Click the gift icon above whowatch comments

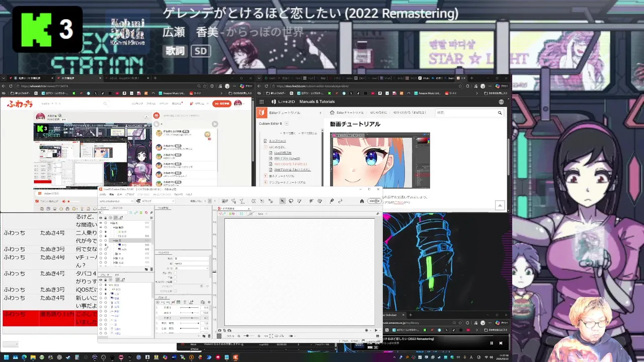click(156, 116)
